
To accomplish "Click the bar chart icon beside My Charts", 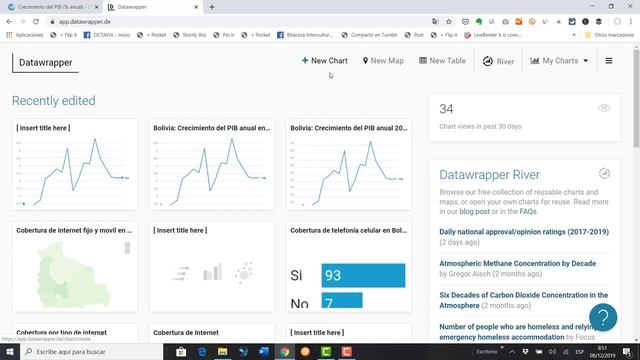I will (535, 60).
